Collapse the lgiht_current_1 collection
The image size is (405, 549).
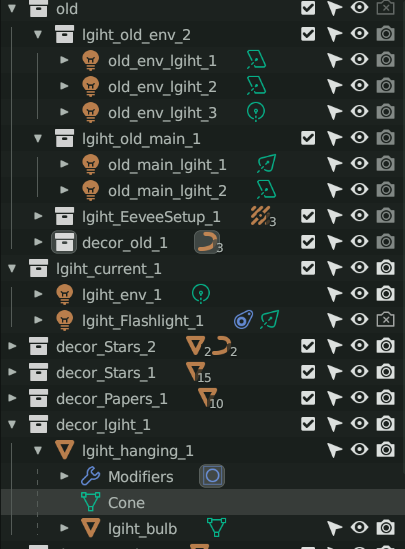pyautogui.click(x=12, y=269)
